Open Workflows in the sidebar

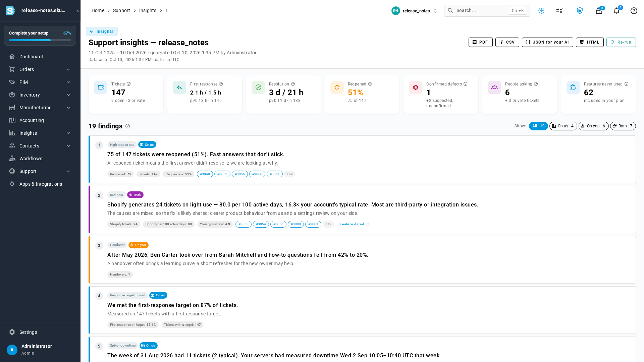coord(40,159)
